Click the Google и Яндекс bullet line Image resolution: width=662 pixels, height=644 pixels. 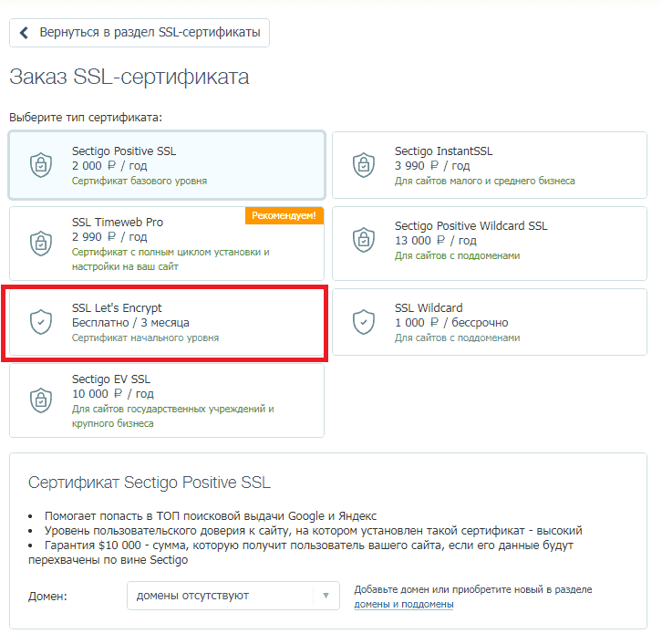click(x=211, y=516)
